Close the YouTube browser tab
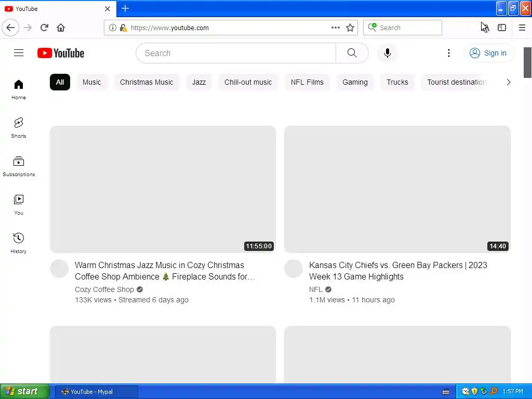 click(x=108, y=9)
